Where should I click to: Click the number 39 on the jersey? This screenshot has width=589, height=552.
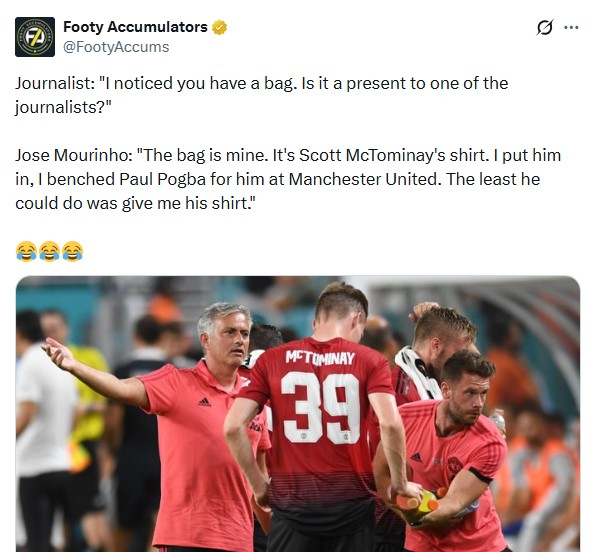tap(320, 407)
